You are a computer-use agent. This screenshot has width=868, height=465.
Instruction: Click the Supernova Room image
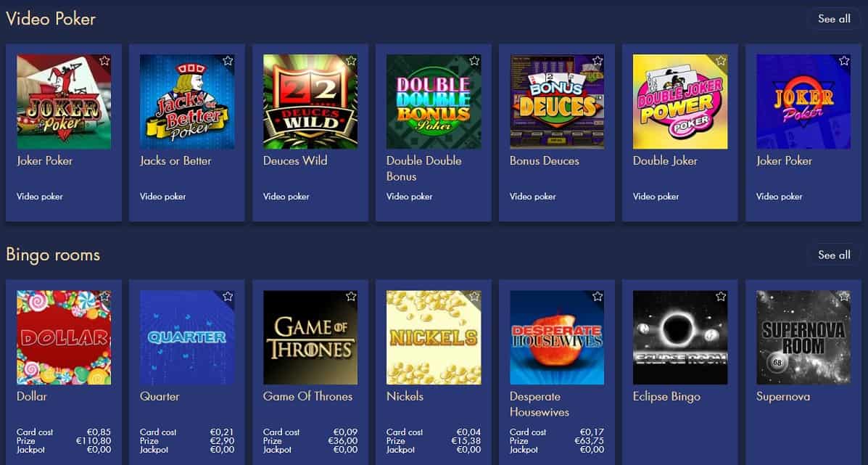point(803,337)
